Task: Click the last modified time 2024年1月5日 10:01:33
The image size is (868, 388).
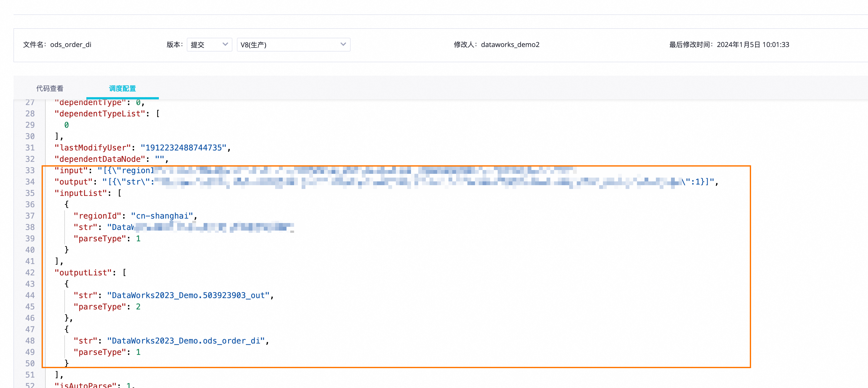Action: (753, 44)
